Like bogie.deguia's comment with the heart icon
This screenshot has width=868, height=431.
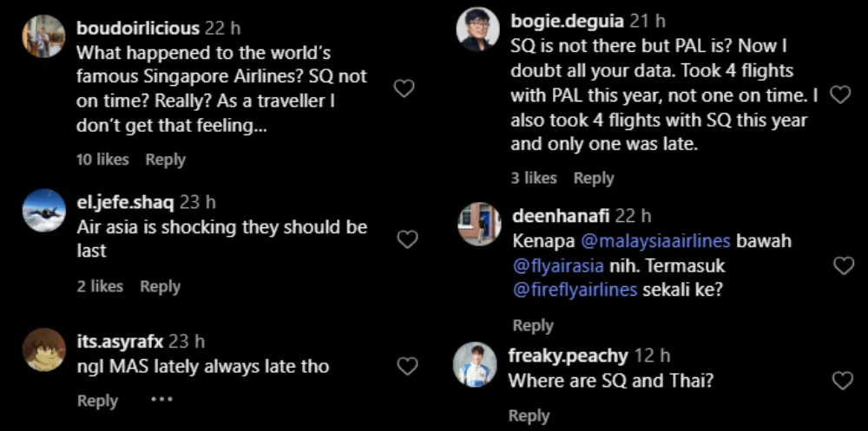coord(839,95)
